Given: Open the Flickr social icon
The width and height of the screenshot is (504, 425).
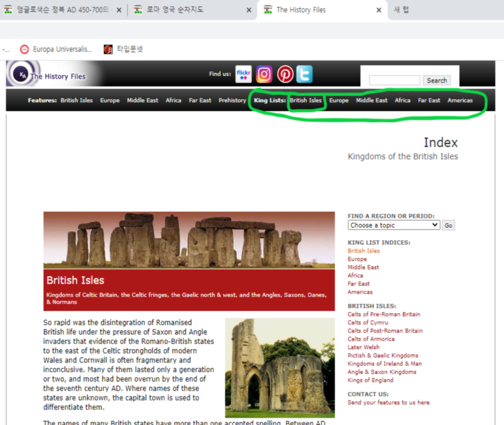Looking at the screenshot, I should (244, 74).
